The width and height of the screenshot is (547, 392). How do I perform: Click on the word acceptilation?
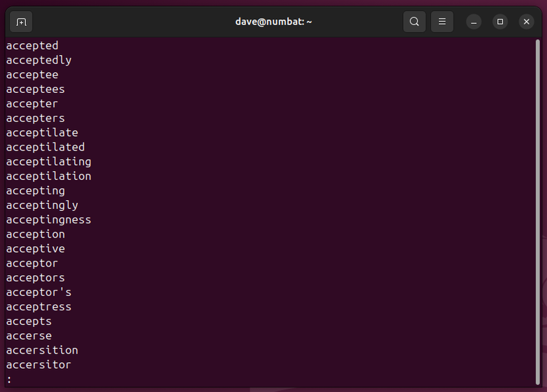click(48, 176)
